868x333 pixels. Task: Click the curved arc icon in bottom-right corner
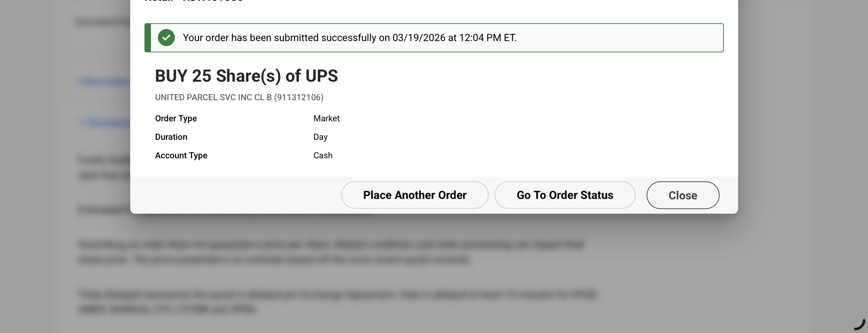click(860, 324)
